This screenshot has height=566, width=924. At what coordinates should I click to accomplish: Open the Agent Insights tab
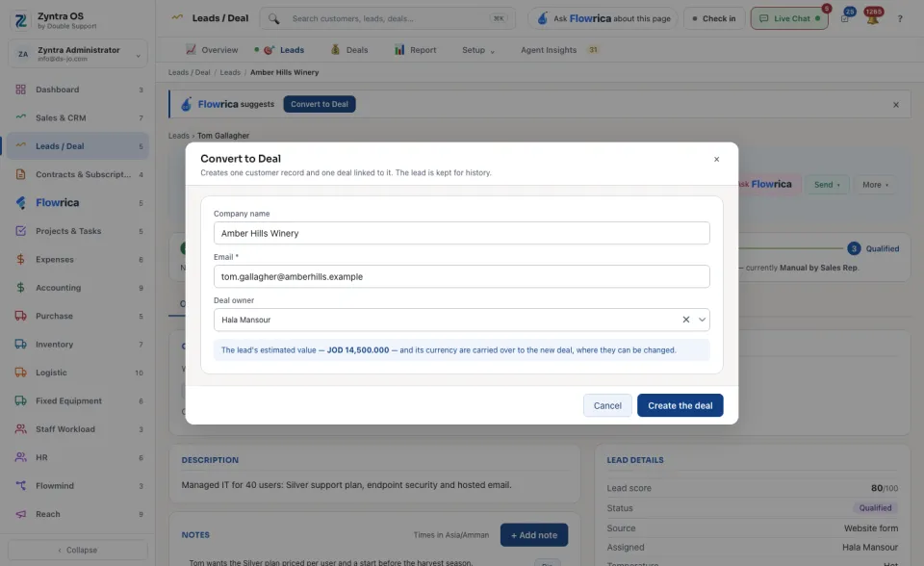[x=558, y=50]
